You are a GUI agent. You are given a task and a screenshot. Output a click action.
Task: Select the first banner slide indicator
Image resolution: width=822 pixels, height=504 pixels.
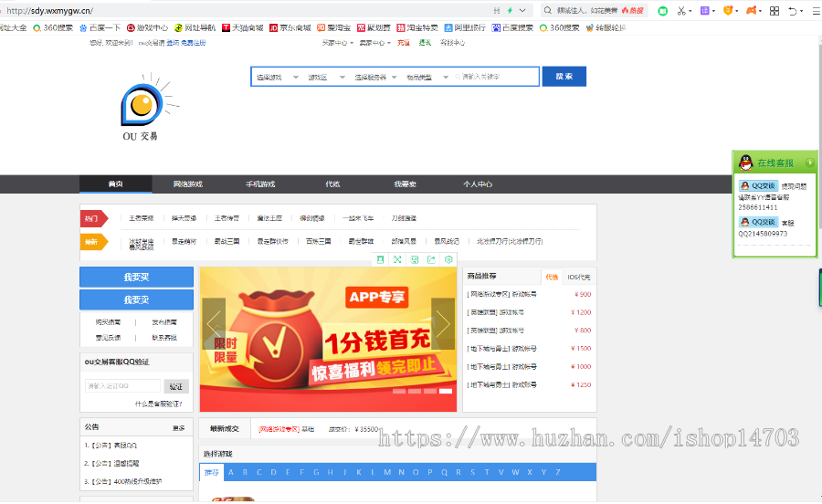tap(399, 392)
